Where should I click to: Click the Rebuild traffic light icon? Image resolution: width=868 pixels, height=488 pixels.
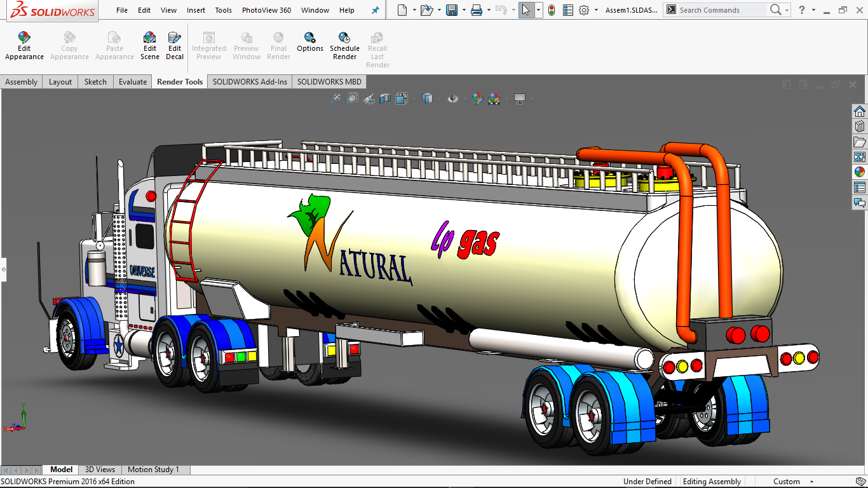tap(551, 10)
